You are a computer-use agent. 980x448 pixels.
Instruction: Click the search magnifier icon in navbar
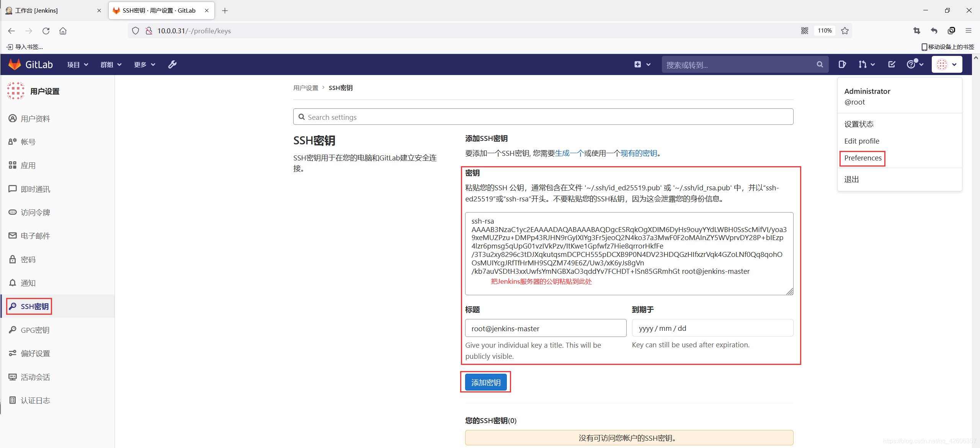pos(820,64)
